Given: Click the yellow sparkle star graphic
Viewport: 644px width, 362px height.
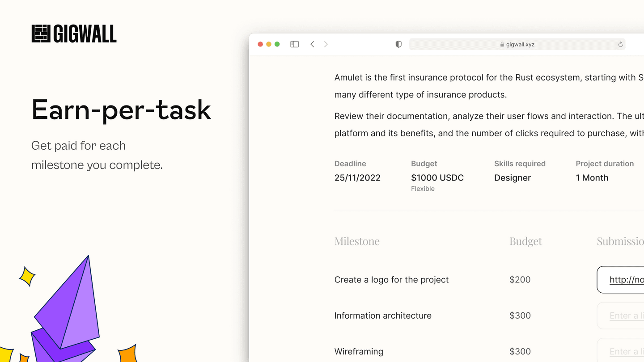Looking at the screenshot, I should coord(27,276).
